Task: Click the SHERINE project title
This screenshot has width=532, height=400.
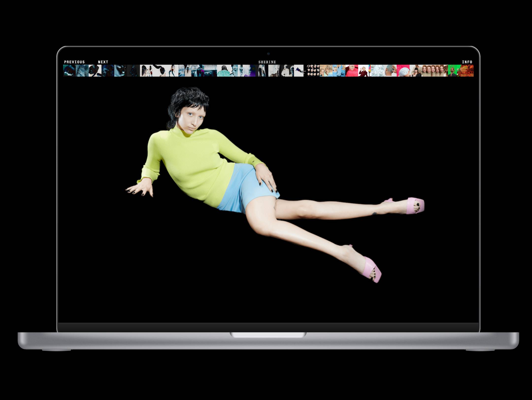Action: (267, 62)
